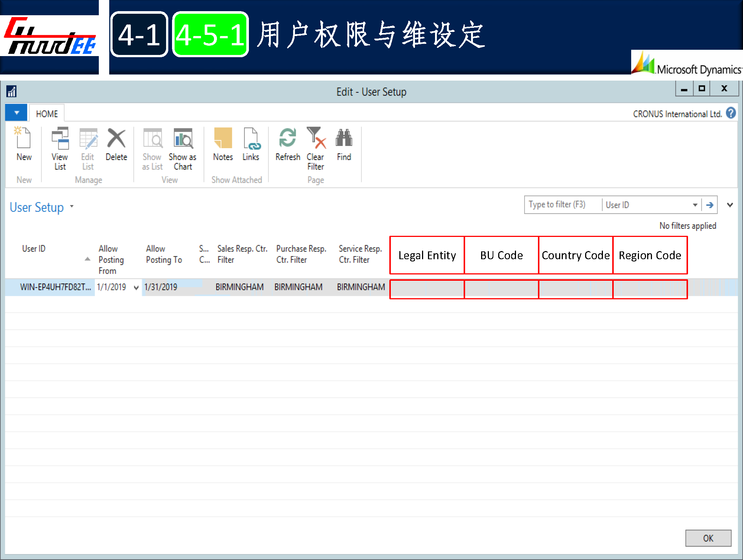Image resolution: width=743 pixels, height=560 pixels.
Task: Select Show as Chart icon
Action: [183, 139]
